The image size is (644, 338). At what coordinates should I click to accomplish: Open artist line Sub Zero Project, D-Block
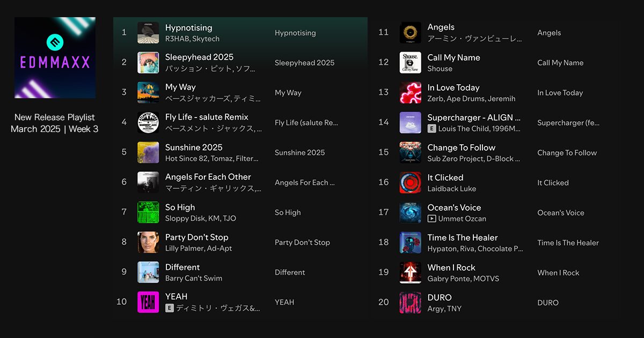point(474,159)
